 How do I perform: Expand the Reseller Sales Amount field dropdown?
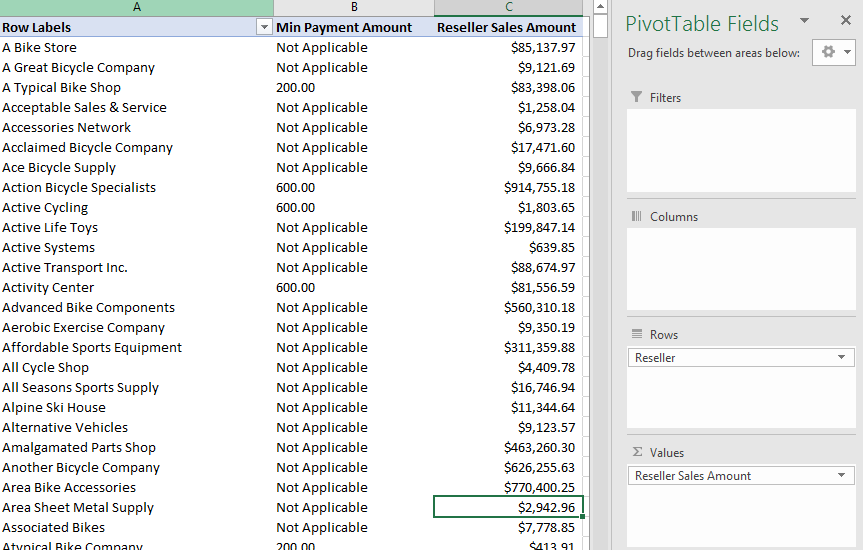click(842, 476)
